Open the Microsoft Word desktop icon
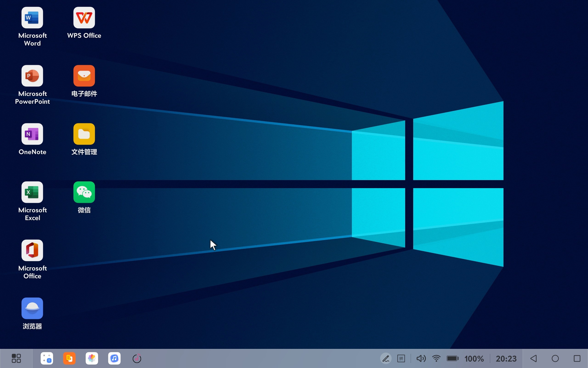Screen dimensions: 588x368 (32, 17)
